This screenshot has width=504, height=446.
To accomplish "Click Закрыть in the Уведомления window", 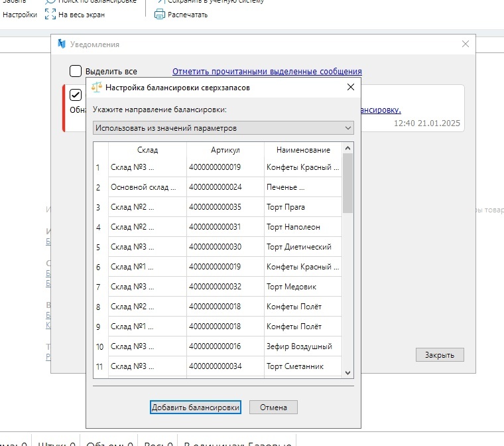I will [440, 355].
